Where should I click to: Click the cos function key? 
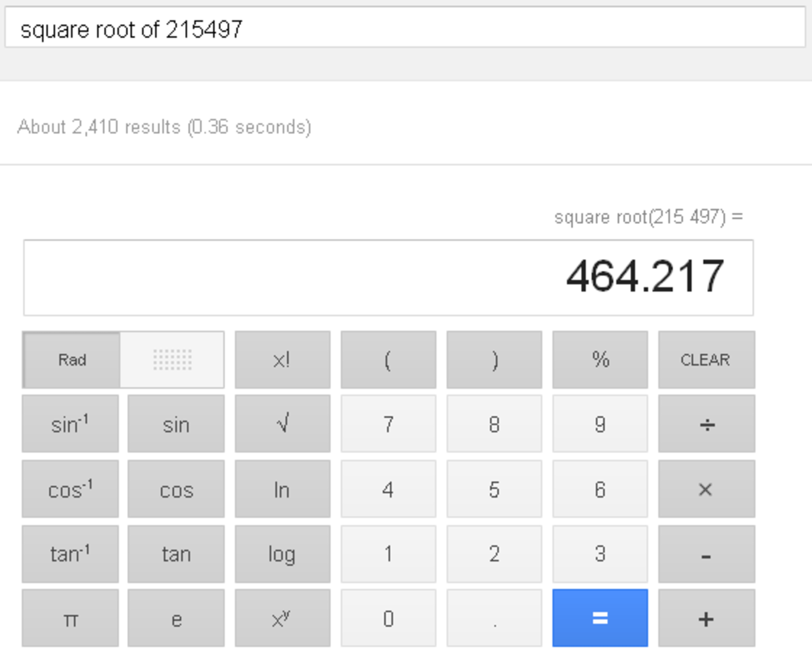(x=176, y=489)
